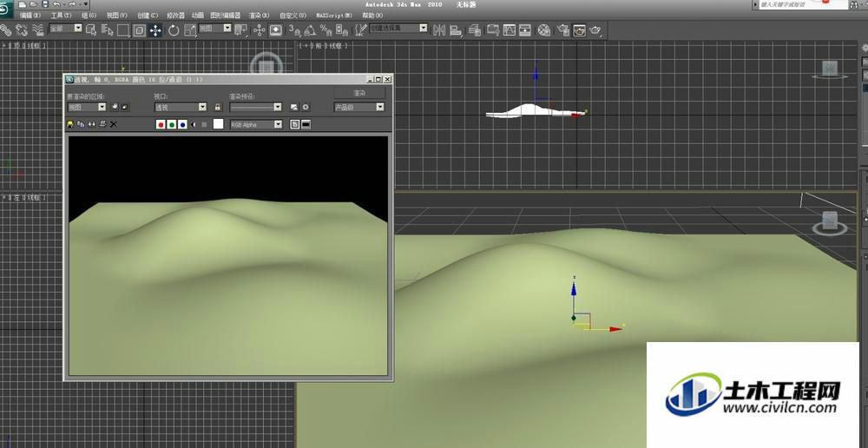Click the Copy Image icon in render window
Image resolution: width=868 pixels, height=448 pixels.
81,125
